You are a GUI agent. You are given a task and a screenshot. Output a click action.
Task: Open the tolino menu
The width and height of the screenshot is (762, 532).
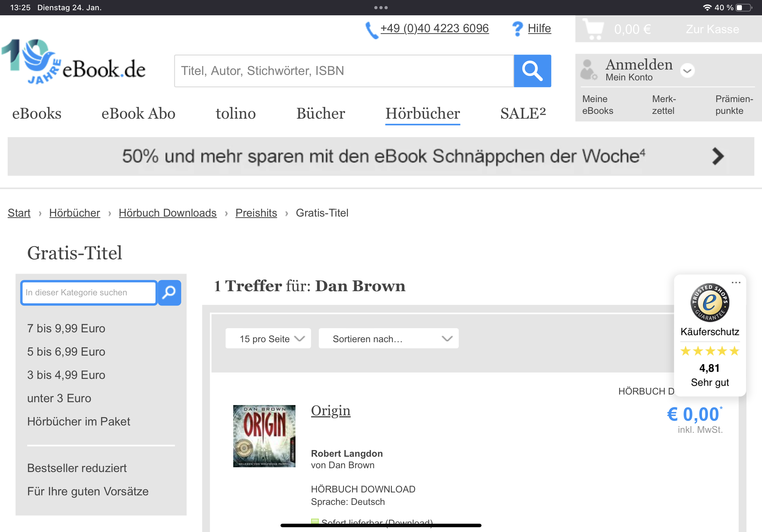(x=235, y=114)
